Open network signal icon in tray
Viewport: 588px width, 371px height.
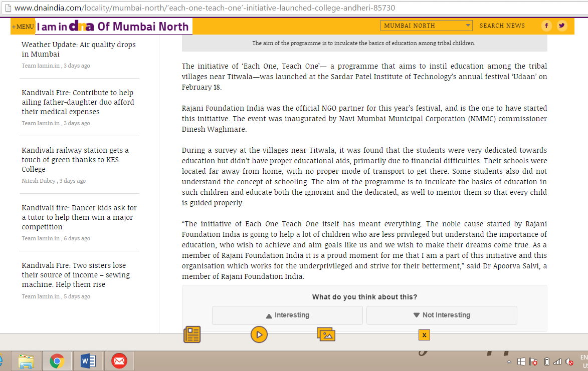557,361
